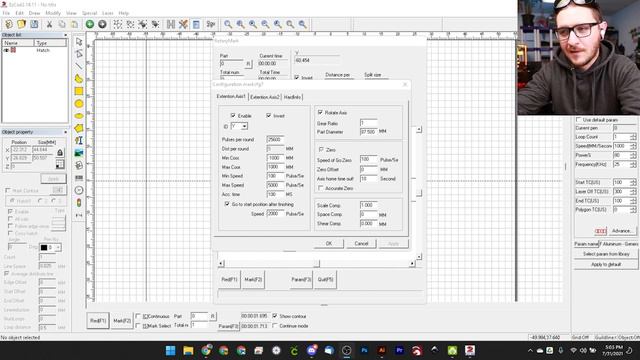Adjust the Frequency(KHz) spinner arrows
The width and height of the screenshot is (640, 360).
coord(633,164)
